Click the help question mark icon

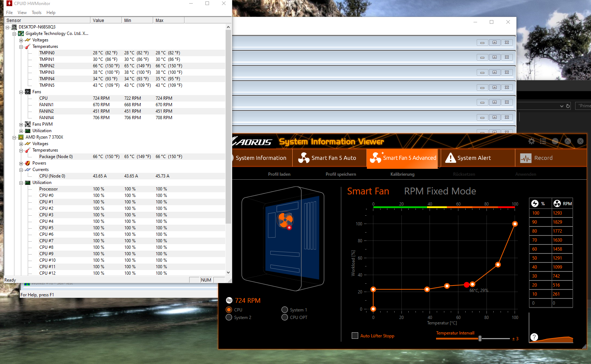tap(534, 337)
